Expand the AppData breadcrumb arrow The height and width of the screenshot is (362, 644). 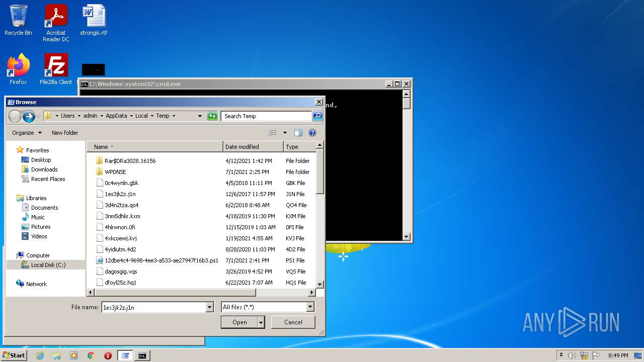pos(131,116)
